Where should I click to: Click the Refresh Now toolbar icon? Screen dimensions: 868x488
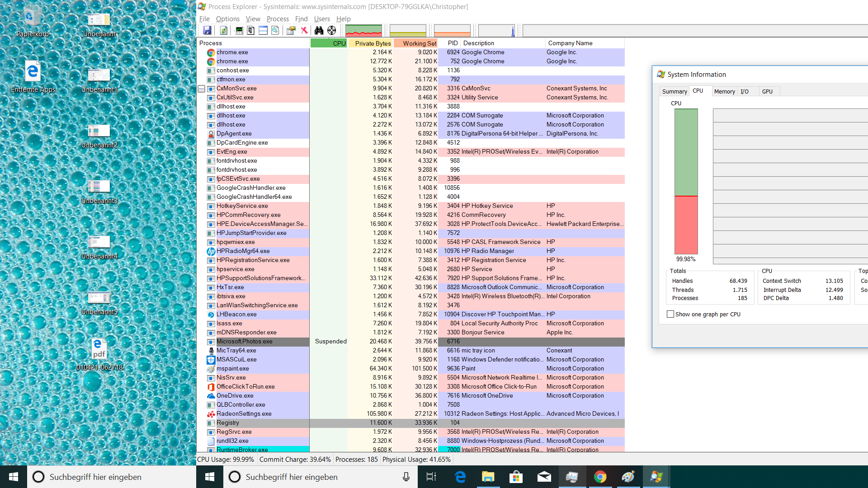tap(223, 30)
